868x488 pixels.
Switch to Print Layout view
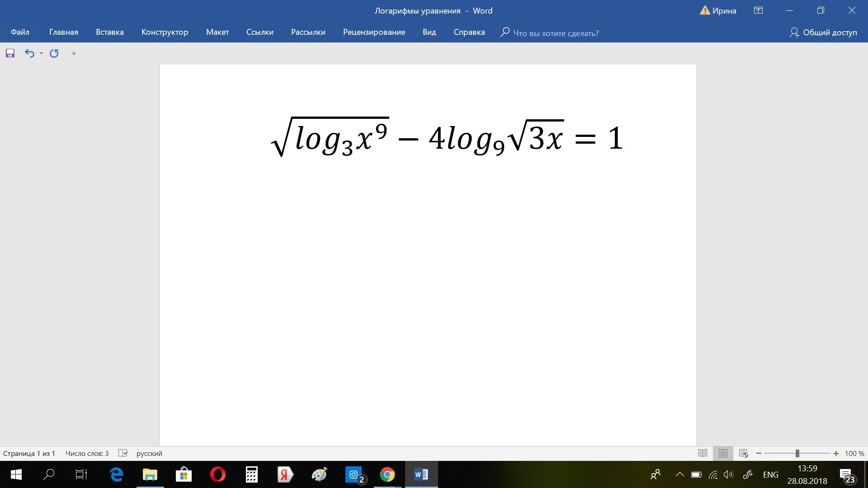pyautogui.click(x=723, y=453)
